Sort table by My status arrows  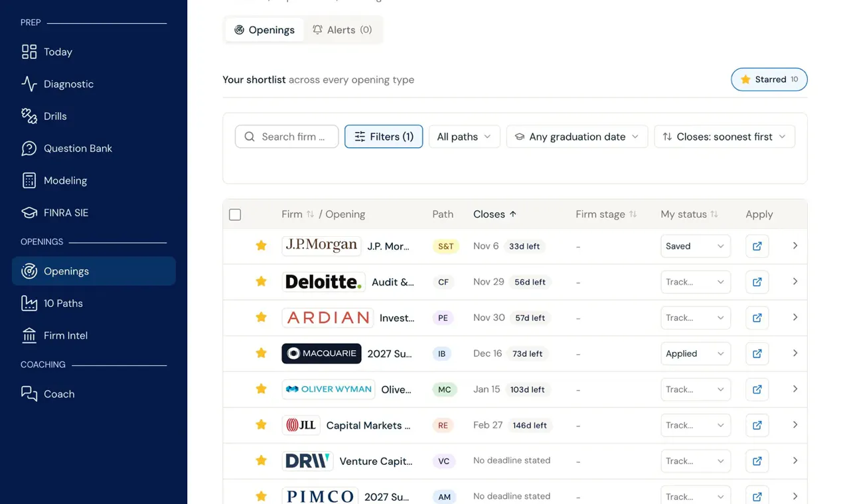coord(714,214)
